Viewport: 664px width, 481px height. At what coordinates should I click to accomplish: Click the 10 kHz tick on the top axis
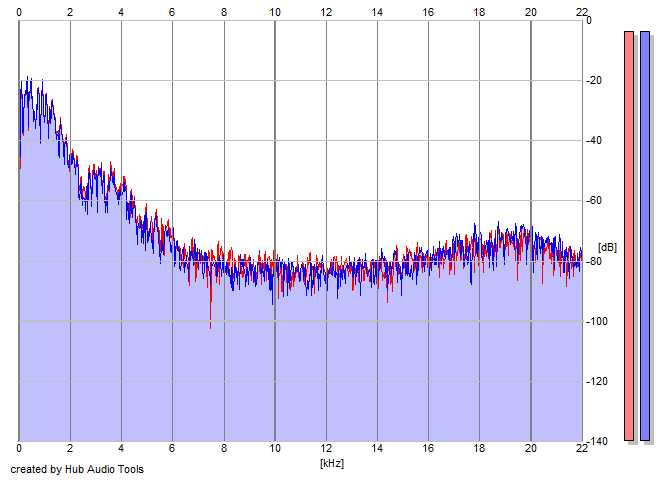275,11
